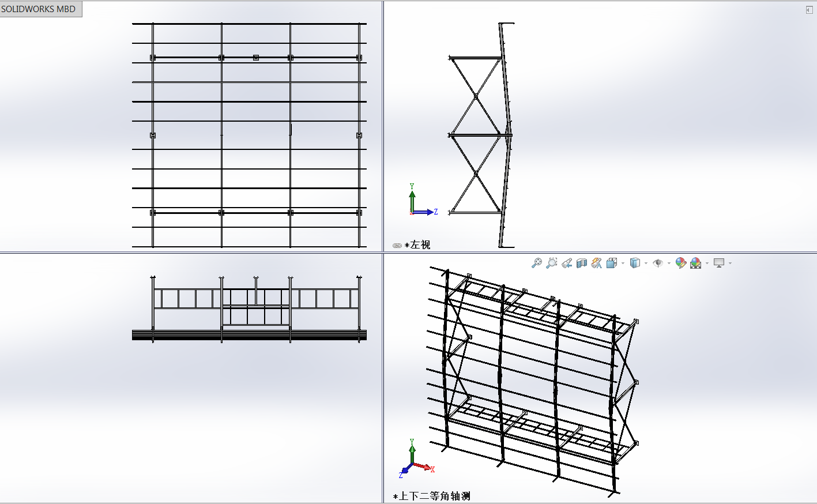Image resolution: width=817 pixels, height=504 pixels.
Task: Select the Zoom to Area tool
Action: click(552, 263)
